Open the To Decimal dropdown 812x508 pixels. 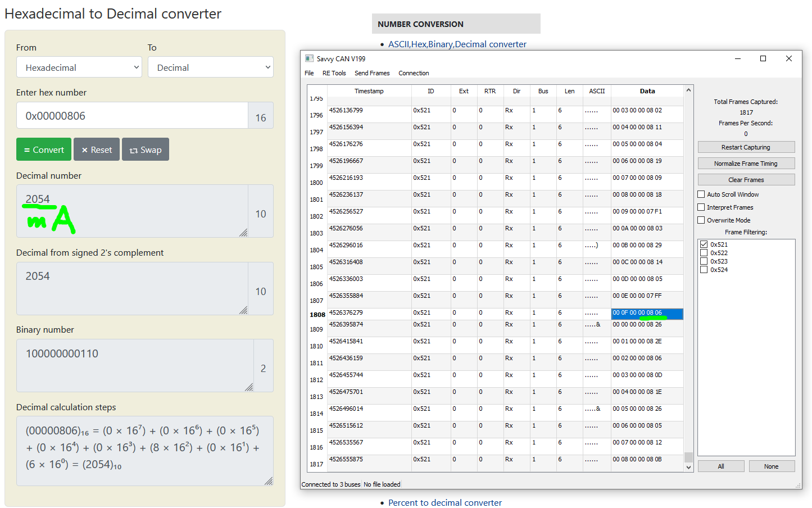point(211,67)
